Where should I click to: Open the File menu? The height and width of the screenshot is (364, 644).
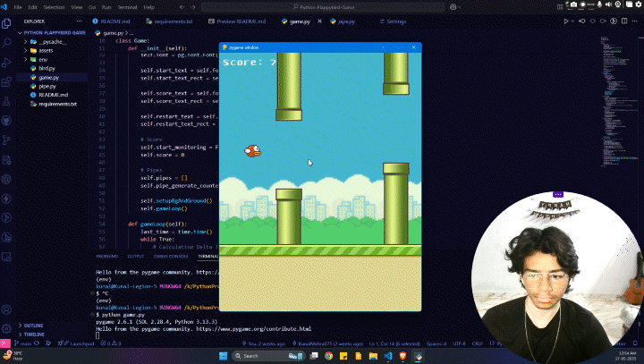pyautogui.click(x=18, y=7)
